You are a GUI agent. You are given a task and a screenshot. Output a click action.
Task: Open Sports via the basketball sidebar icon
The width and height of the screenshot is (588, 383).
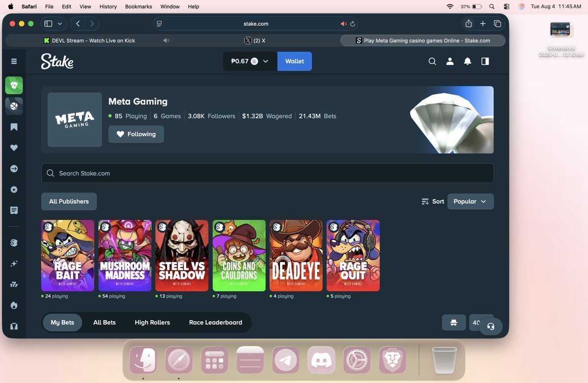click(x=14, y=106)
